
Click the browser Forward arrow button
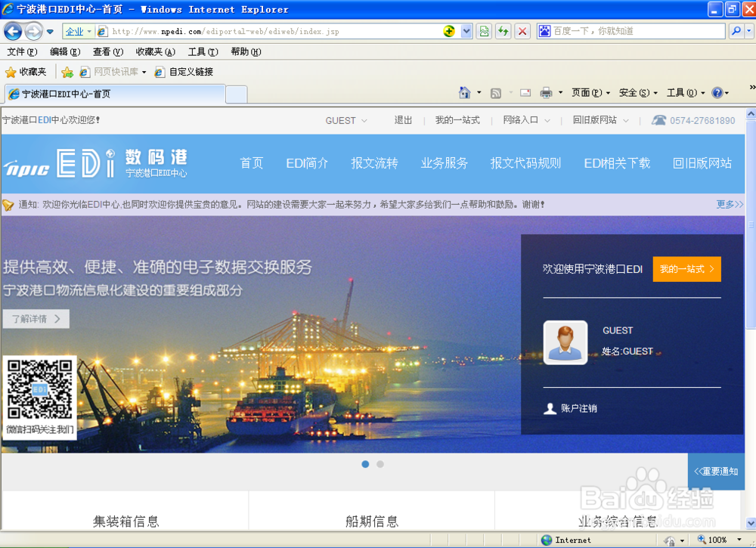33,32
